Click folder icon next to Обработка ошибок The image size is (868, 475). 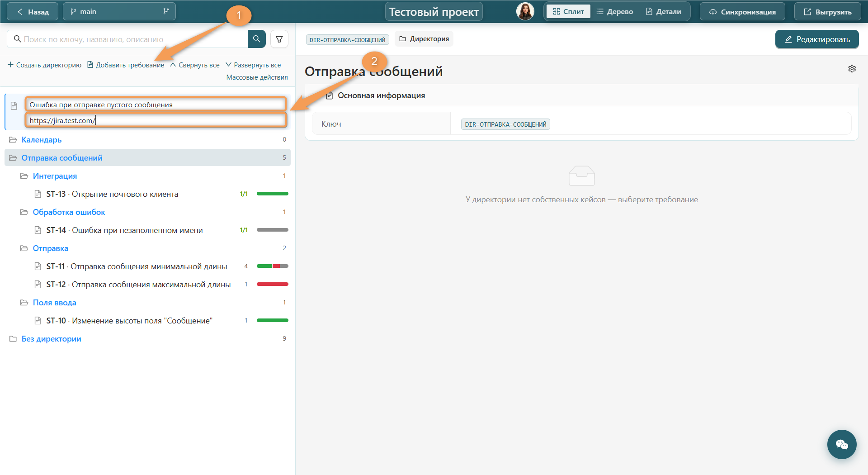tap(24, 212)
